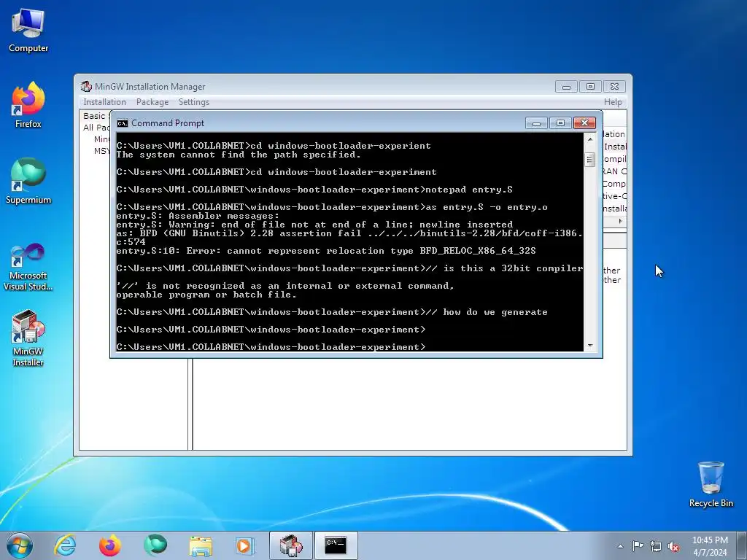The image size is (747, 560).
Task: Launch the Supermium desktop shortcut
Action: tap(28, 181)
